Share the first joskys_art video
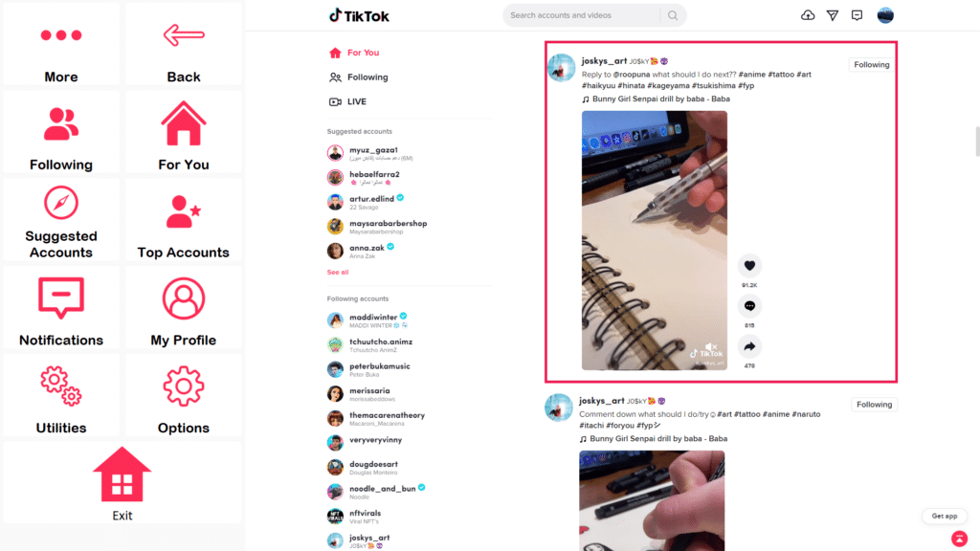The height and width of the screenshot is (551, 980). coord(749,346)
